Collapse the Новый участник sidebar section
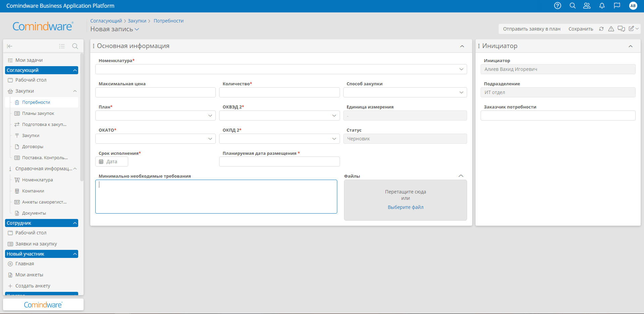The image size is (644, 314). pyautogui.click(x=75, y=254)
